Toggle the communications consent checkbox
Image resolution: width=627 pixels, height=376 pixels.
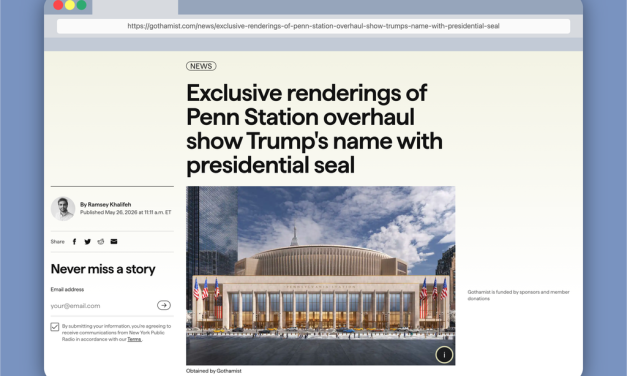pos(55,327)
